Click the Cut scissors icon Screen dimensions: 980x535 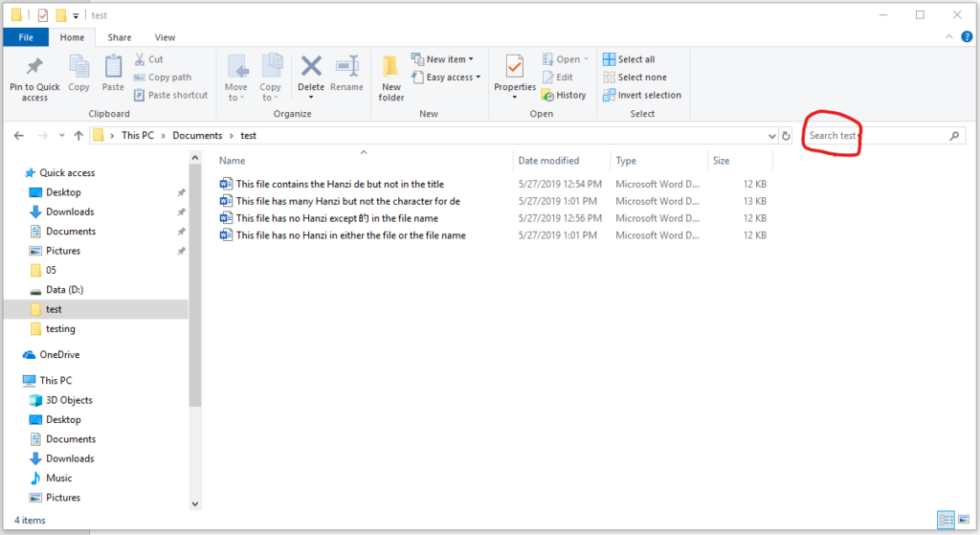click(x=140, y=59)
